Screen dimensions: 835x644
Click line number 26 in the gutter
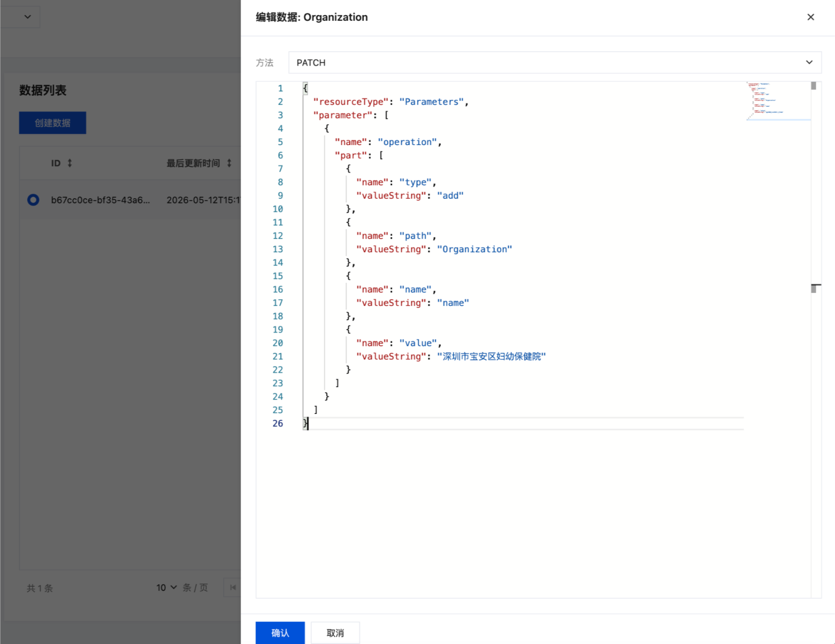tap(278, 424)
